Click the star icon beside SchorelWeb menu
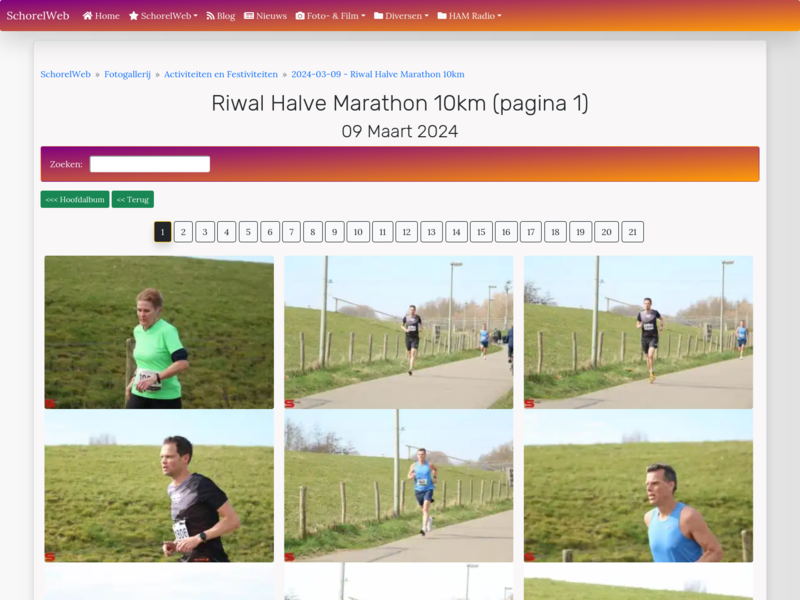The image size is (800, 600). tap(134, 16)
